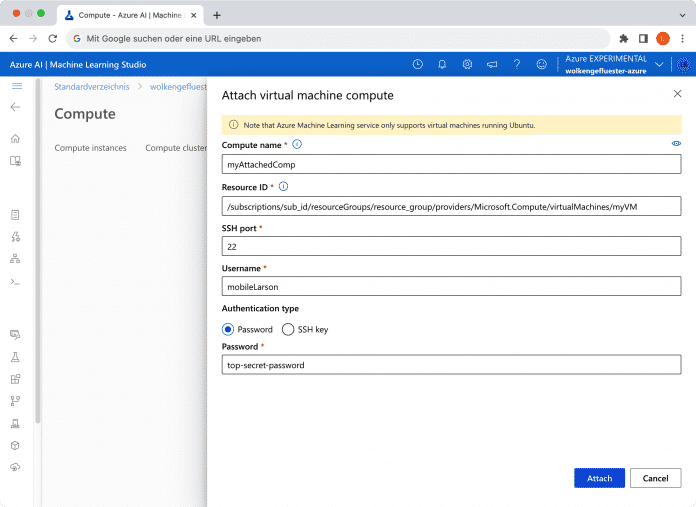Toggle the eye preview icon in panel

[676, 144]
